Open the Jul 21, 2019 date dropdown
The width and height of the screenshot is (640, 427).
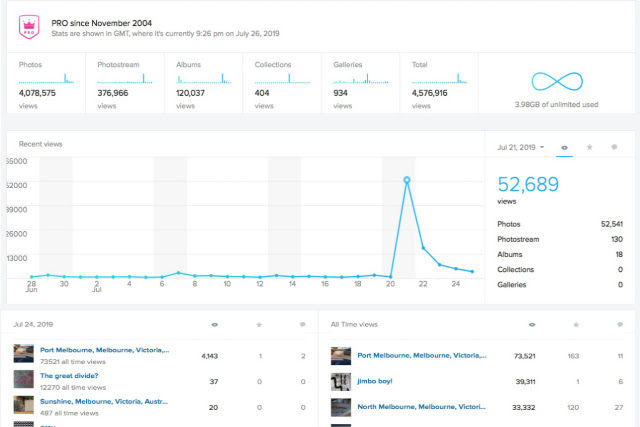[x=520, y=147]
